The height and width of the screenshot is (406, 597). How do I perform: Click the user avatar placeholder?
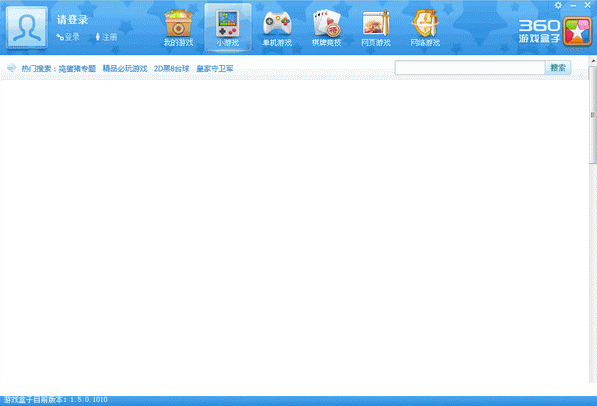(x=27, y=27)
